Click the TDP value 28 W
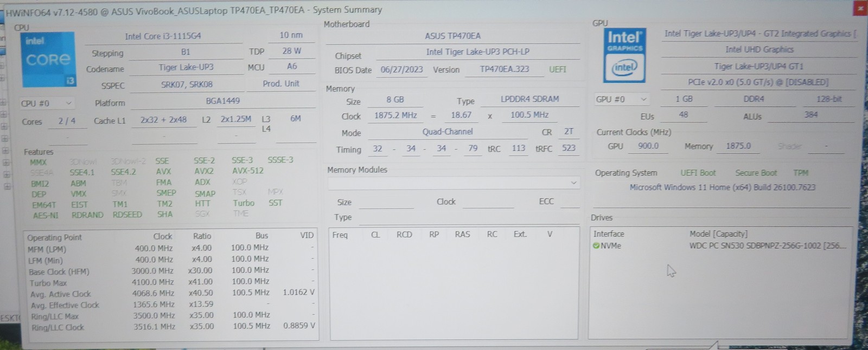Image resolution: width=868 pixels, height=350 pixels. pyautogui.click(x=291, y=51)
